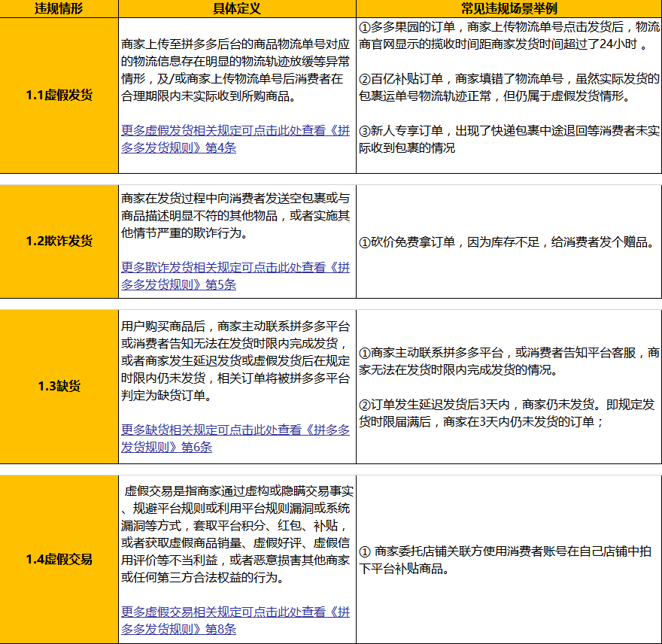Select the 1.4虚假交易 label cell
The image size is (662, 644).
pyautogui.click(x=59, y=559)
